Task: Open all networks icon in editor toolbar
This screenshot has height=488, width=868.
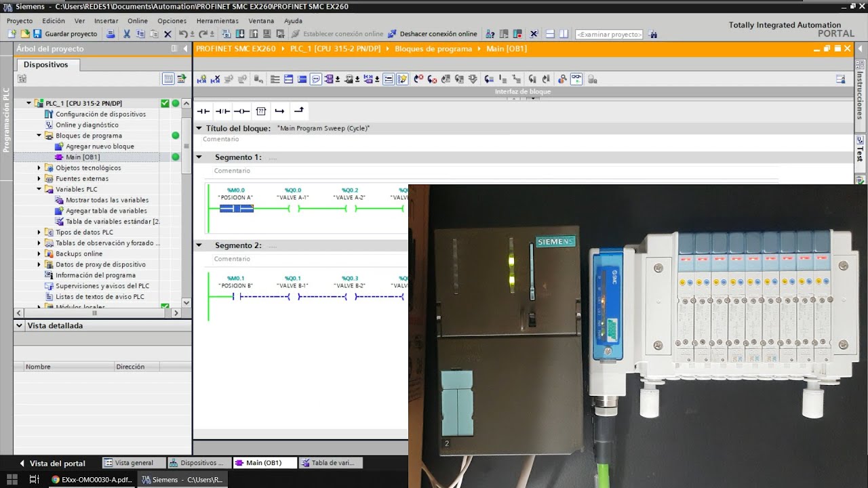Action: [x=289, y=79]
